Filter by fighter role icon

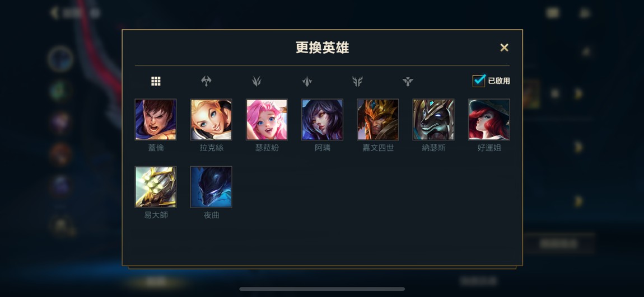(206, 81)
